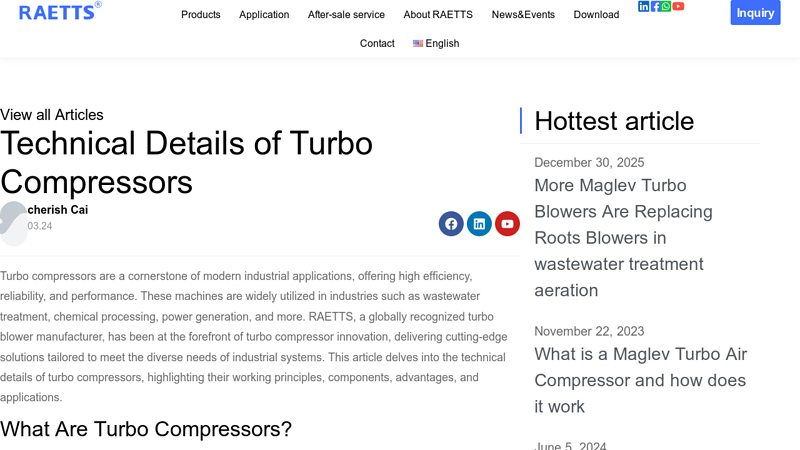The width and height of the screenshot is (800, 450).
Task: Click the 'Technical Details of Turbo Compressors' title
Action: (x=186, y=162)
